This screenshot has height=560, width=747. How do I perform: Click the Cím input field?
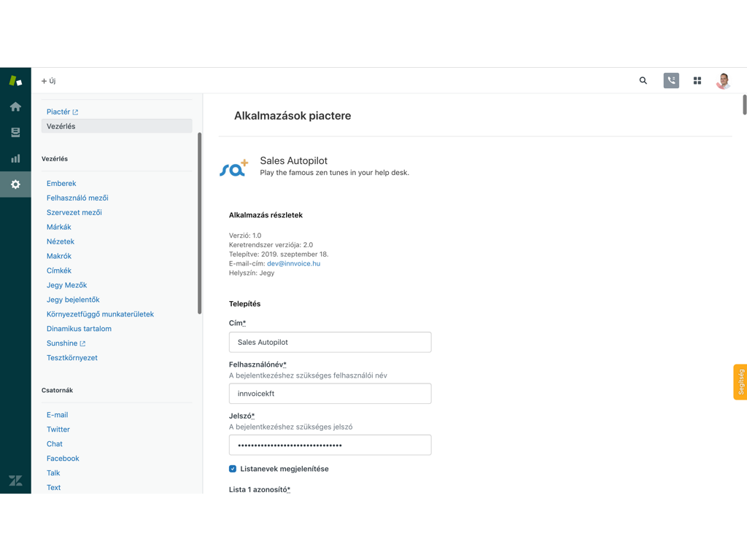(x=330, y=342)
